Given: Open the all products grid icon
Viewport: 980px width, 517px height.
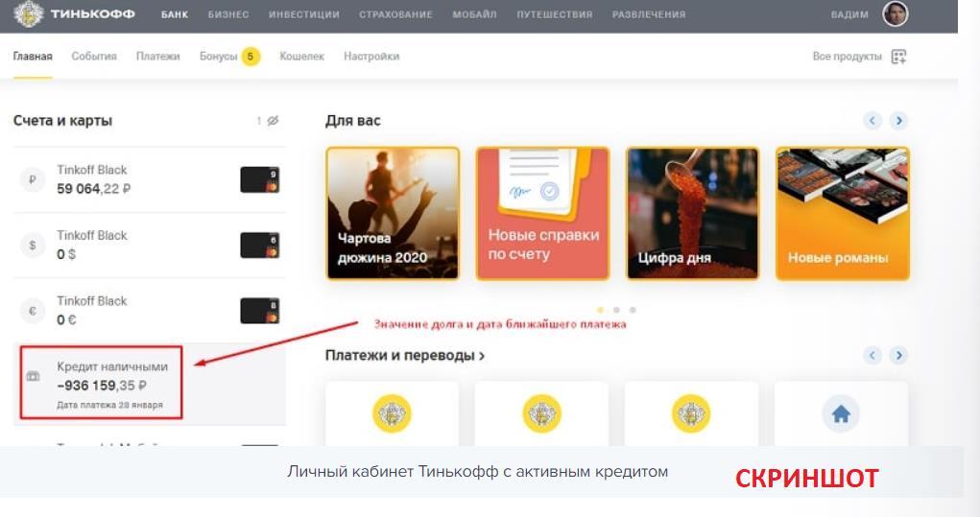Looking at the screenshot, I should pyautogui.click(x=898, y=57).
